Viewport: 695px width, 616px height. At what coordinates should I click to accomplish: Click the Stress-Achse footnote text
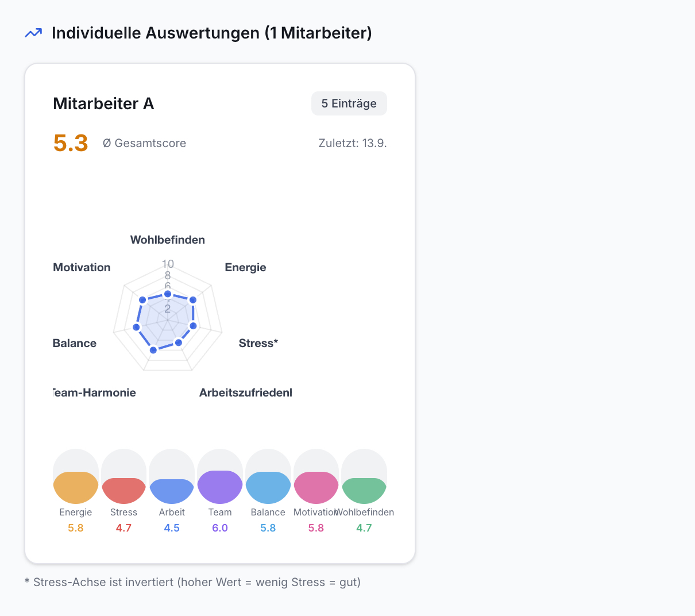[x=193, y=582]
